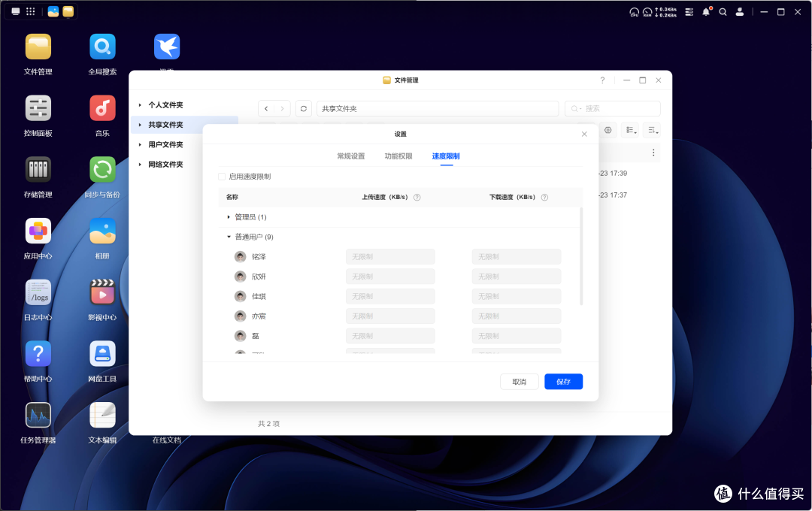
Task: Select the 速度限制 tab
Action: pos(446,156)
